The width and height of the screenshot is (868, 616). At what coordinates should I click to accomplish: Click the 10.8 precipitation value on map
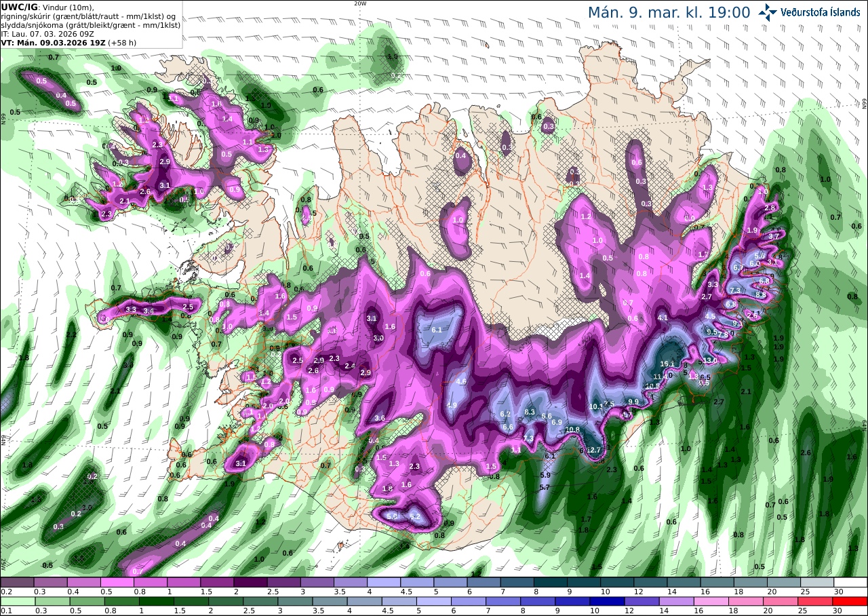click(572, 429)
